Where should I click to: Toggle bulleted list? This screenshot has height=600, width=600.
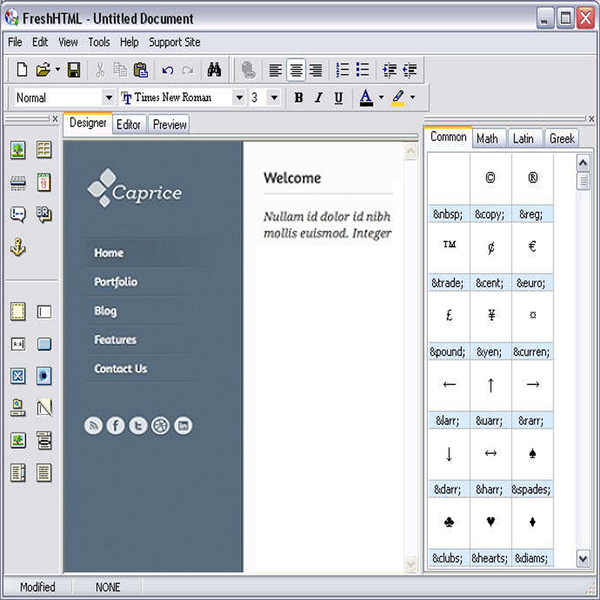click(x=362, y=70)
